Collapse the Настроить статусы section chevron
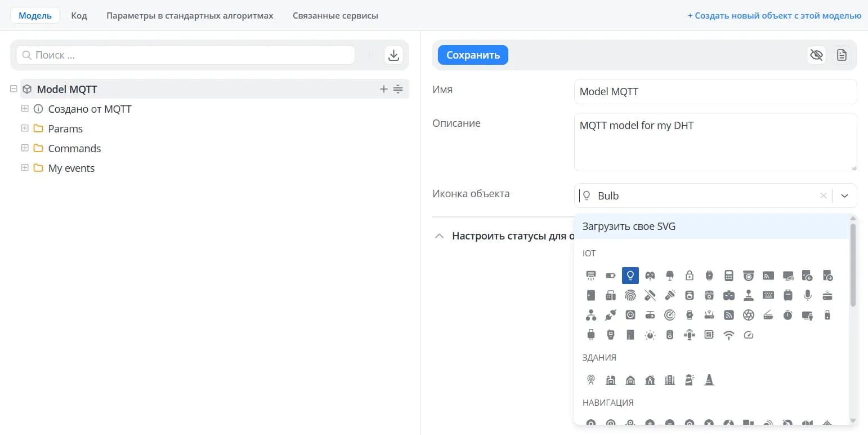The width and height of the screenshot is (868, 435). pyautogui.click(x=439, y=236)
